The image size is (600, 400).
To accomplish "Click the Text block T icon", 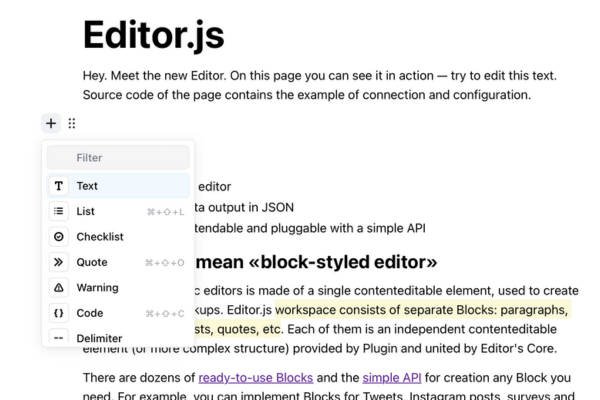I will pyautogui.click(x=59, y=186).
